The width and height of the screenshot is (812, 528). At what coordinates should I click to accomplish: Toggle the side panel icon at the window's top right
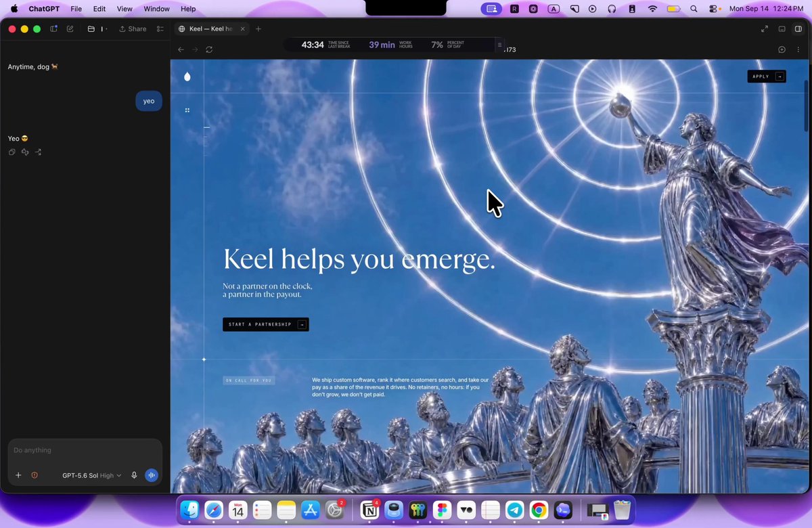798,29
